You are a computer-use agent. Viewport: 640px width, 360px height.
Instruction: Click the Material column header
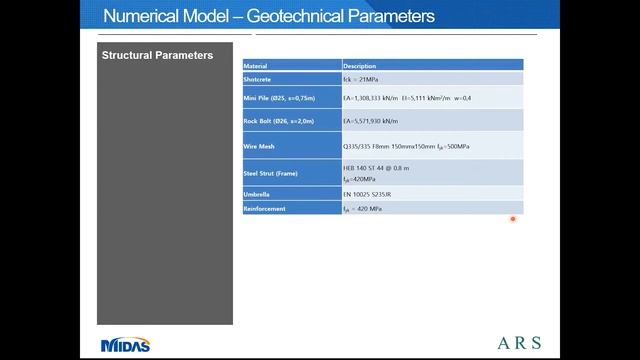(292, 65)
